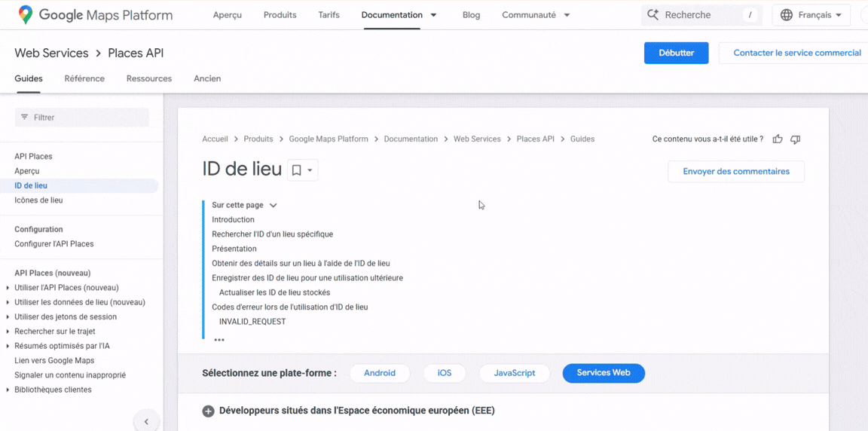The width and height of the screenshot is (868, 431).
Task: Click the globe icon in the language selector
Action: [787, 15]
